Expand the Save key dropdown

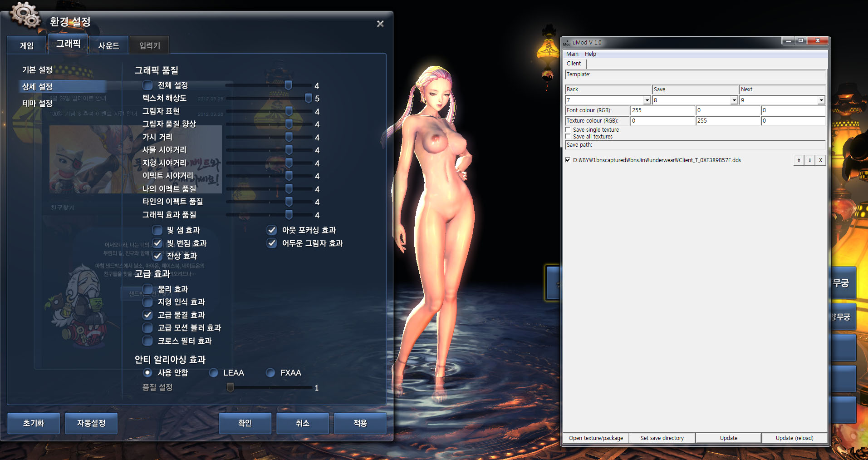point(734,100)
